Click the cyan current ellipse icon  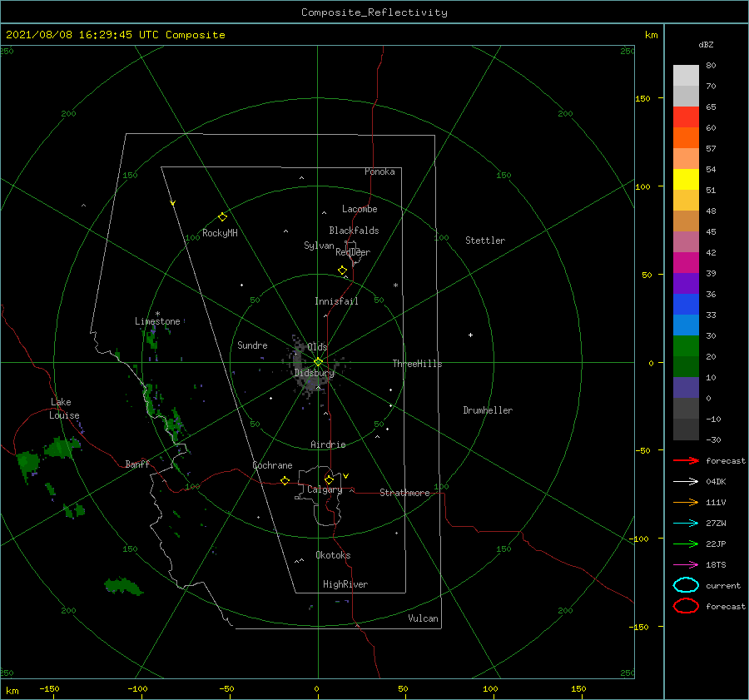[686, 585]
